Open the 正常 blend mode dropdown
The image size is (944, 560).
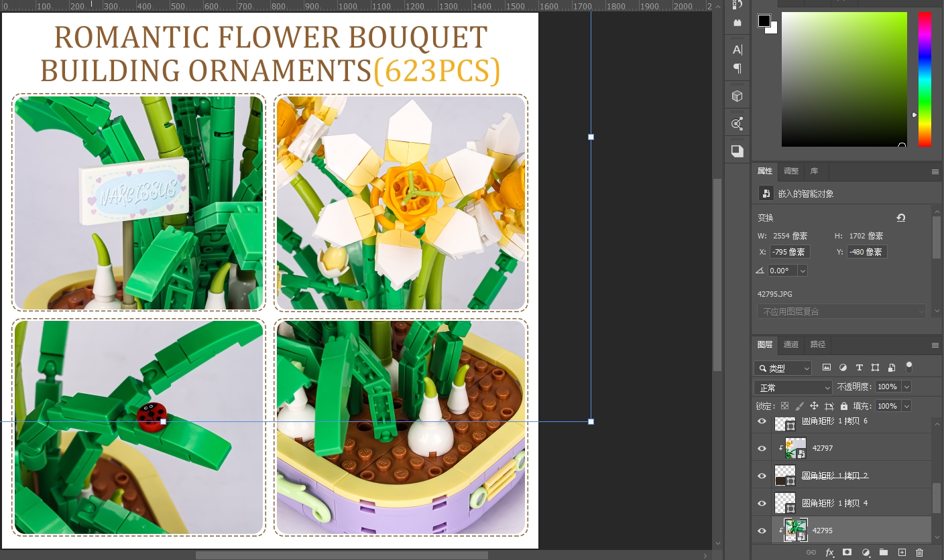[x=793, y=388]
